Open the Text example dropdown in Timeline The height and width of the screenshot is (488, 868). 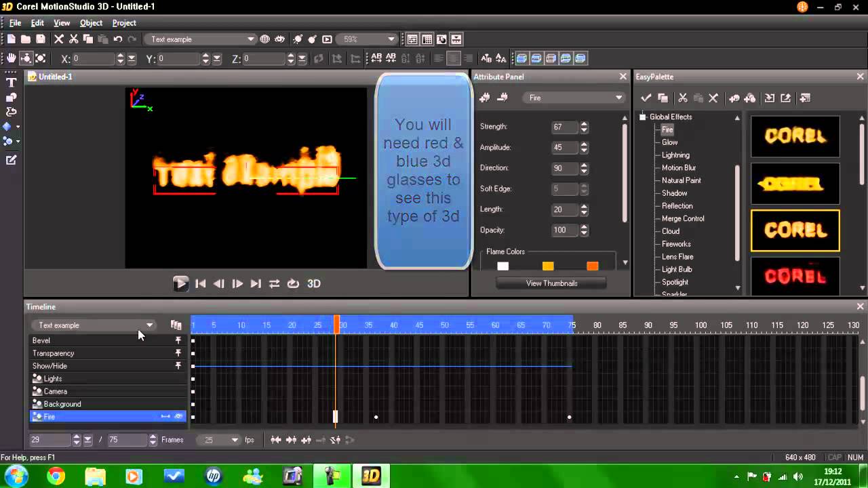coord(94,325)
